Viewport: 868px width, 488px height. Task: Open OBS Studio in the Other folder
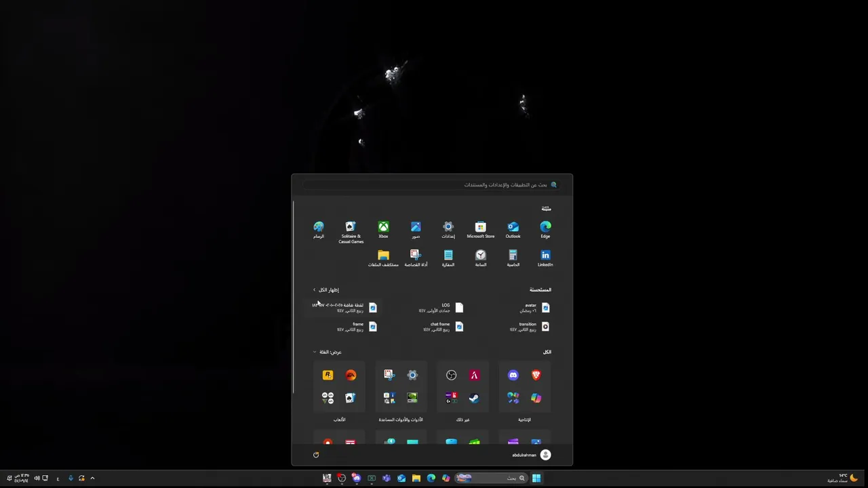click(x=451, y=375)
